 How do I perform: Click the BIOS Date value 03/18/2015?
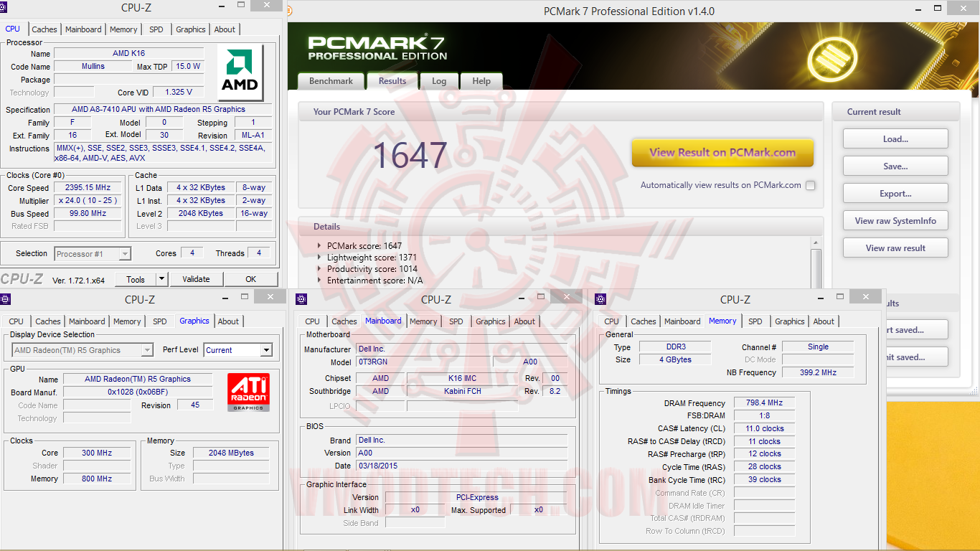[x=461, y=466]
